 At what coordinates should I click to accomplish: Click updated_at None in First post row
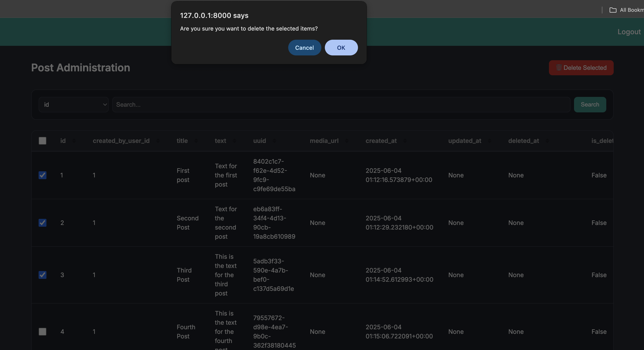(x=456, y=175)
